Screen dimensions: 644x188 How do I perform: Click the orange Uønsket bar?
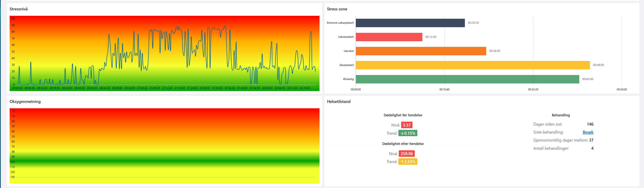[421, 51]
